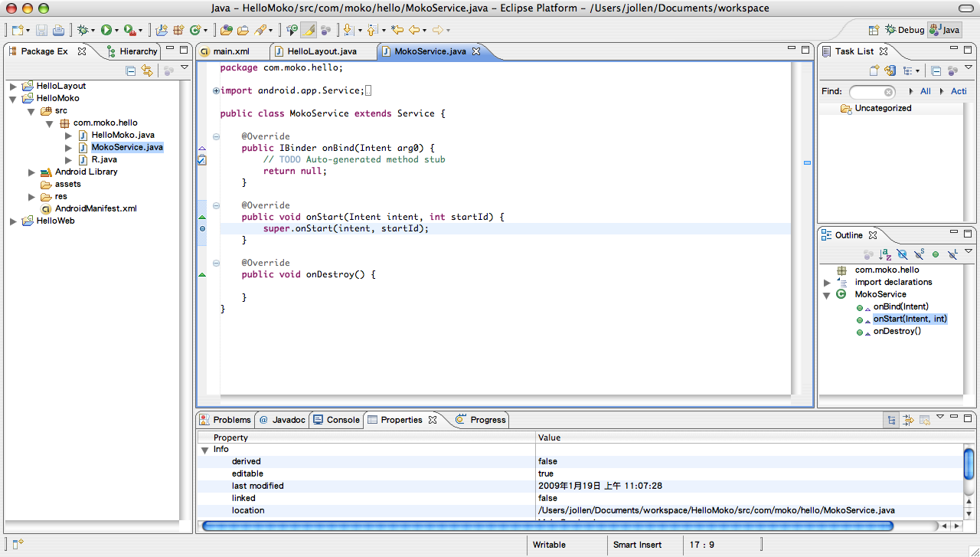Viewport: 980px width, 557px height.
Task: Toggle Show Whitespace Characters icon
Action: point(326,30)
